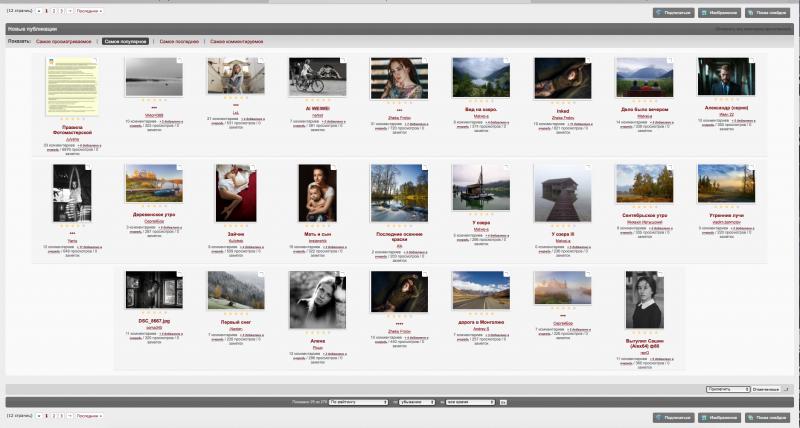Click the middle button in the bottom-right button row
Image resolution: width=800 pixels, height=428 pixels.
coord(719,418)
